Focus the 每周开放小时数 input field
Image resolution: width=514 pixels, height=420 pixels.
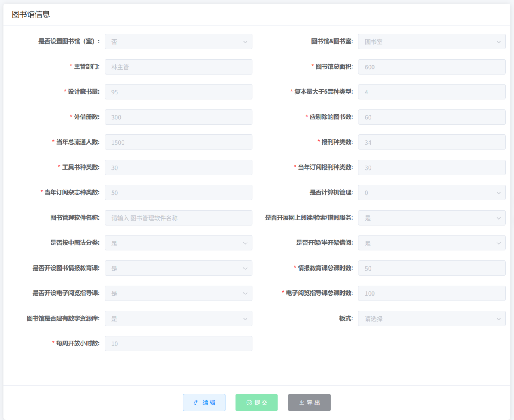pyautogui.click(x=178, y=344)
